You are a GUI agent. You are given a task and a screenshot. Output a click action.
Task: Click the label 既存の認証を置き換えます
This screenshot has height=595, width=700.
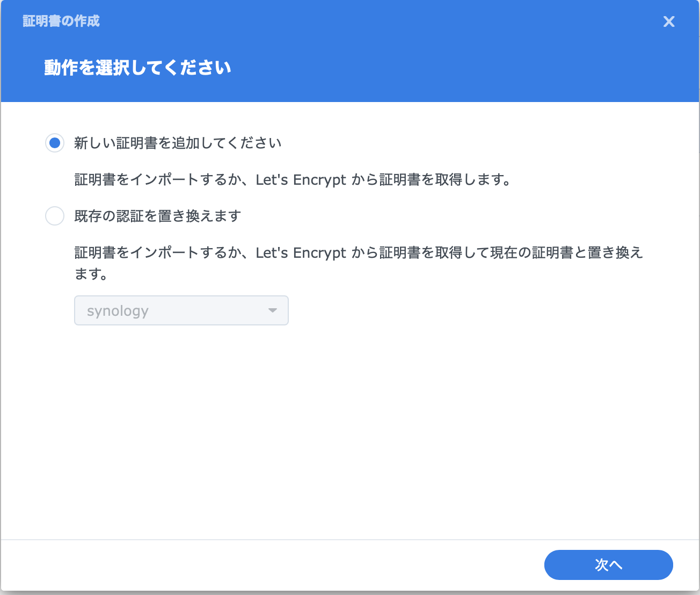[157, 216]
